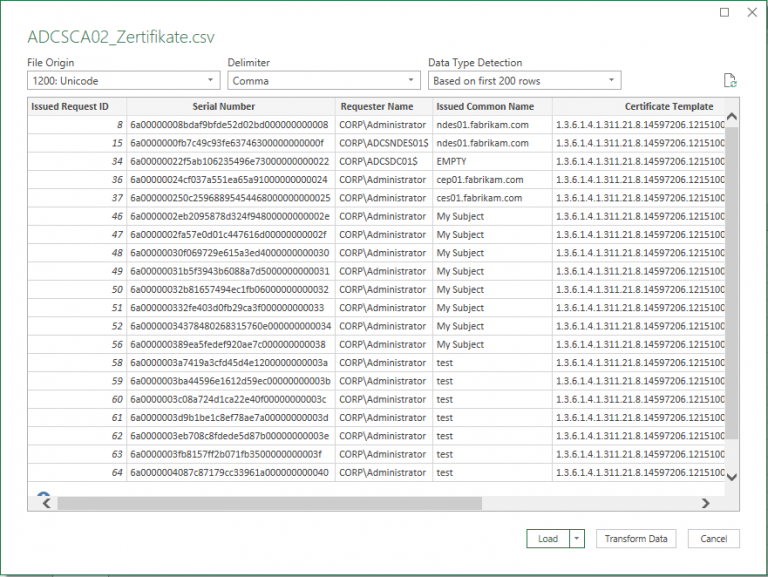Screen dimensions: 768x577
Task: Click the vertical scrollbar up arrow
Action: pyautogui.click(x=732, y=117)
